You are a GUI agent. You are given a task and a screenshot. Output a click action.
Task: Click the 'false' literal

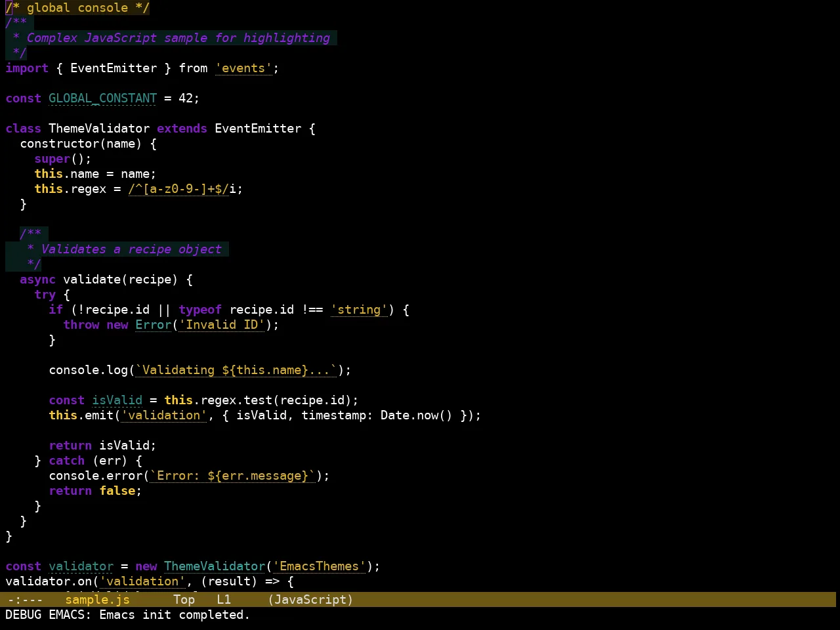point(117,491)
